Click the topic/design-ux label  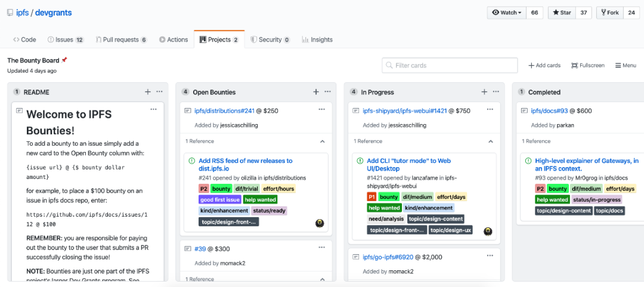(451, 230)
